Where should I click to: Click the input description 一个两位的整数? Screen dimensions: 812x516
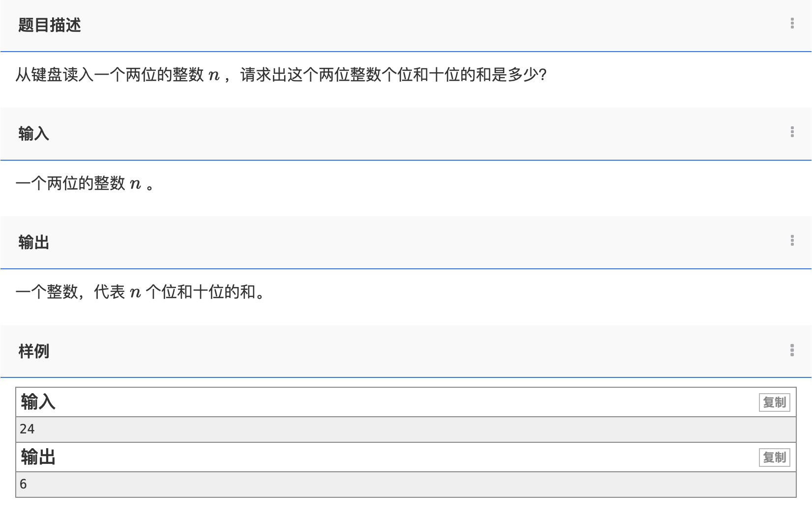[70, 183]
